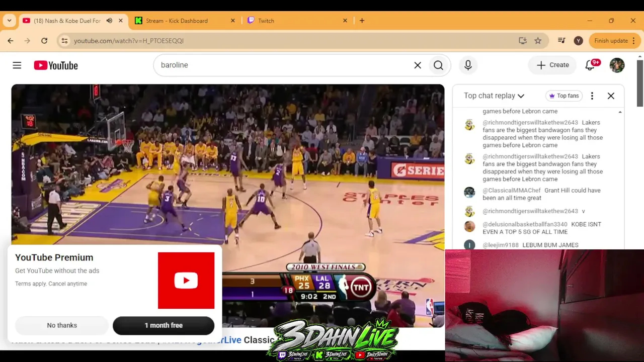This screenshot has width=644, height=362.
Task: Switch to the Stream - Kick Dashboard tab
Action: [x=185, y=21]
